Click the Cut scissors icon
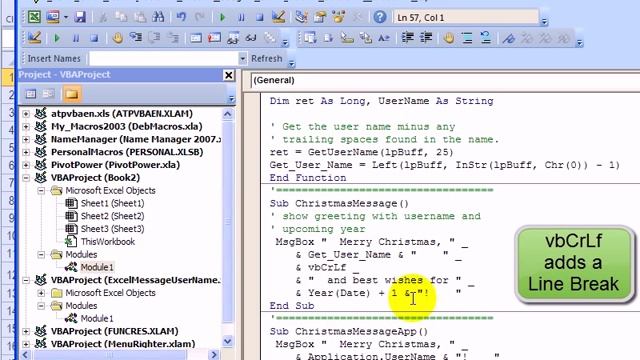The width and height of the screenshot is (640, 360). 103,17
